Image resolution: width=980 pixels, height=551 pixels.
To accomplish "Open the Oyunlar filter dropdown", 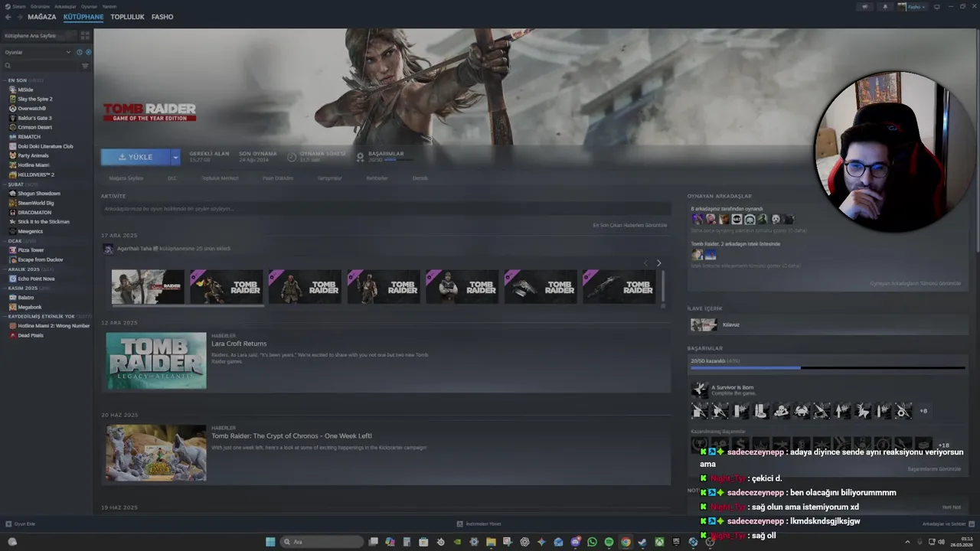I will click(38, 52).
